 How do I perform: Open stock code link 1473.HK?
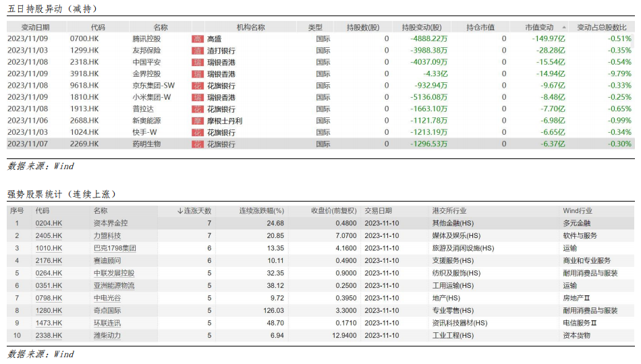[49, 323]
